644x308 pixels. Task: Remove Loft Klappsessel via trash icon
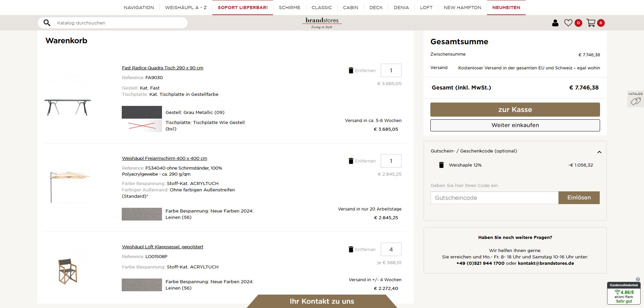[x=351, y=249]
